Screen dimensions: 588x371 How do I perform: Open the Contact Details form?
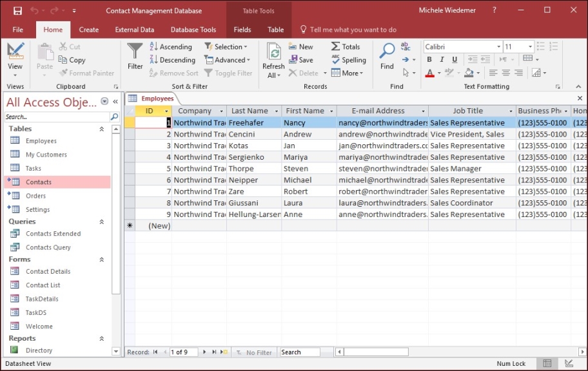(58, 271)
